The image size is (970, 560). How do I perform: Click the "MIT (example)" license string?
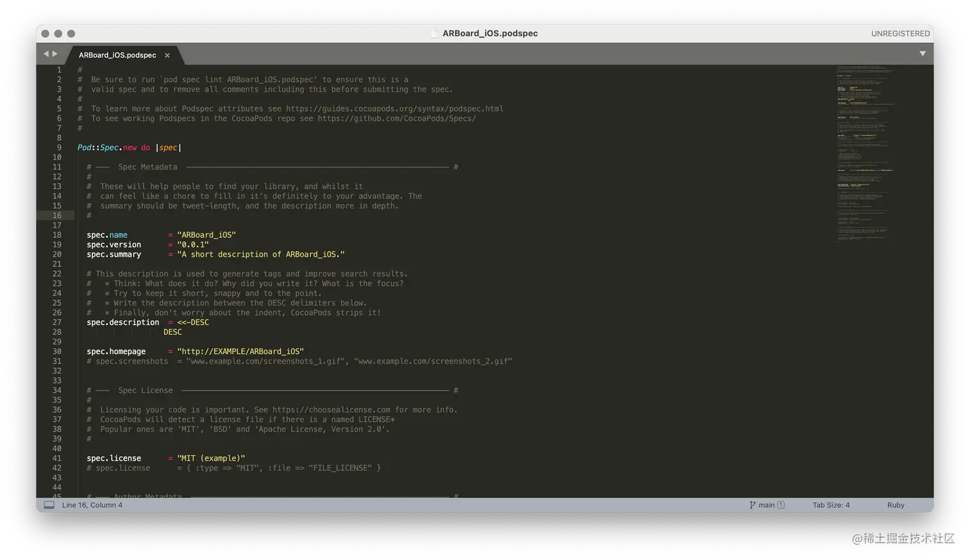pyautogui.click(x=211, y=459)
